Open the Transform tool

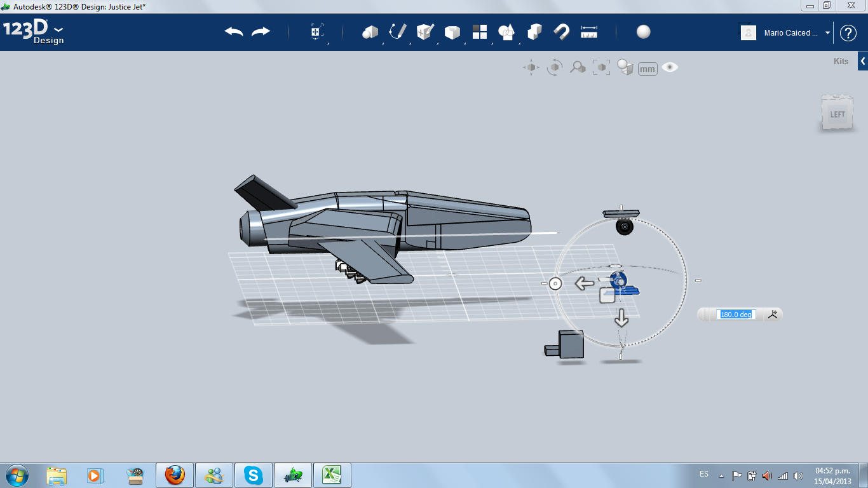coord(317,32)
